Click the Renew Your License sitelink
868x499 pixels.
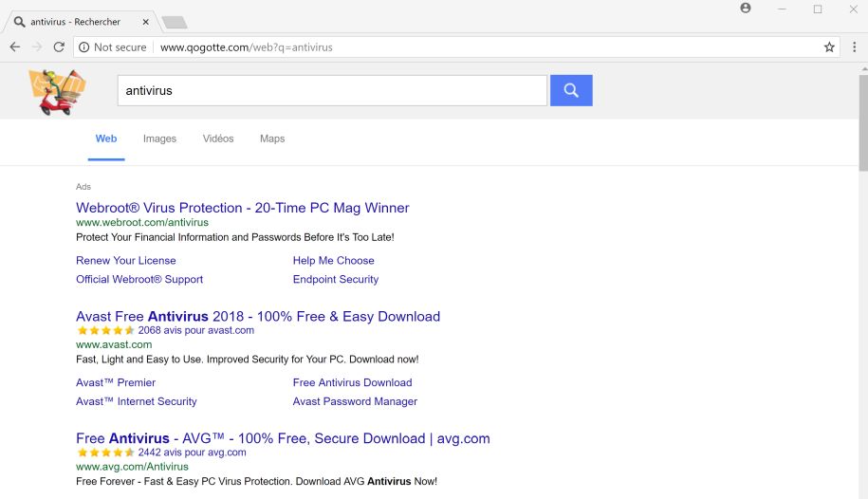pos(126,260)
